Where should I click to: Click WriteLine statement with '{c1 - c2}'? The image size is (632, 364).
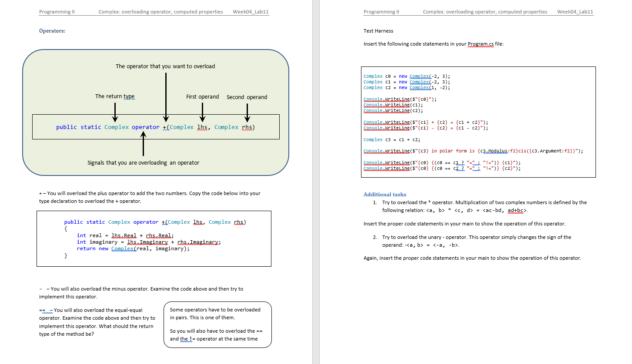click(426, 128)
